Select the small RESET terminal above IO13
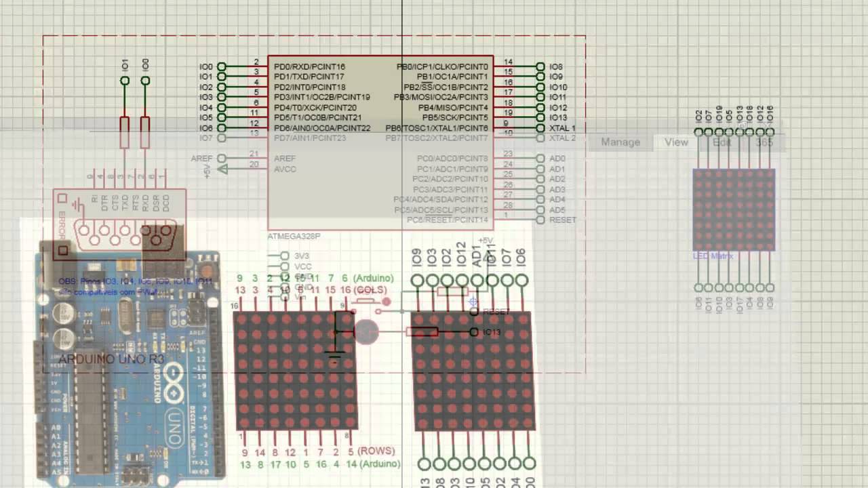 (x=474, y=312)
